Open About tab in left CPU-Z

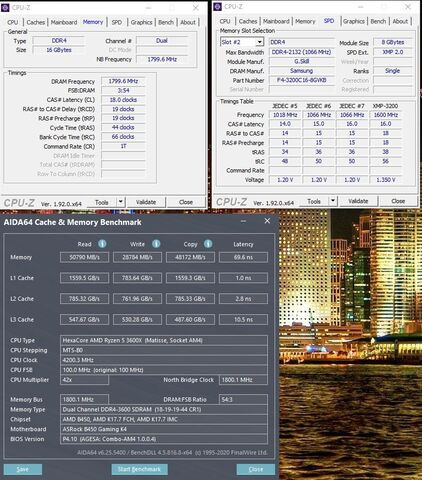pos(188,22)
